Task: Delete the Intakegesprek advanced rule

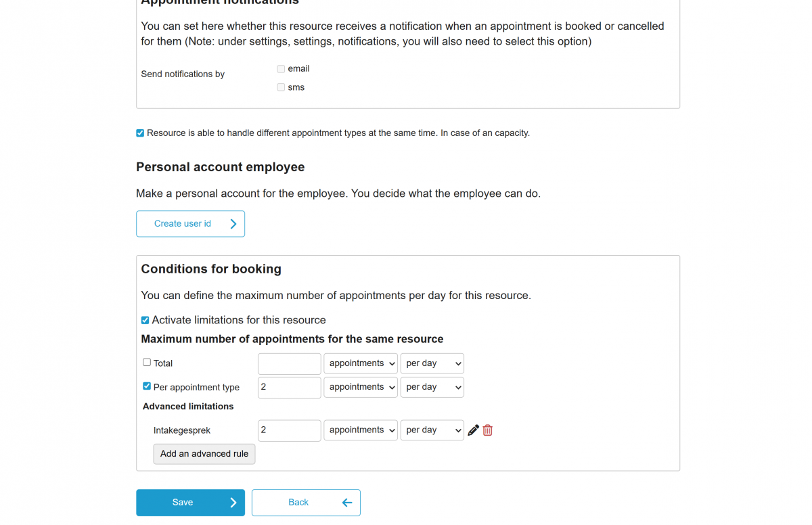Action: 488,430
